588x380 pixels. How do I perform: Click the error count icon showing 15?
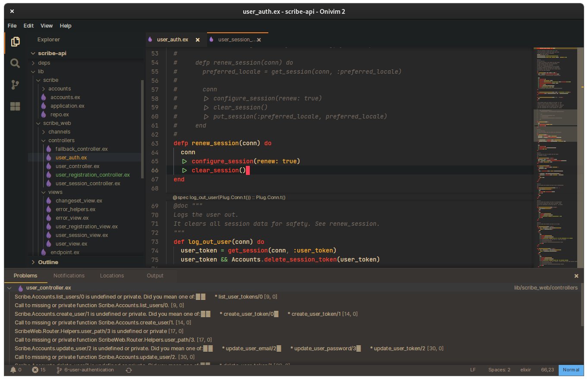35,370
